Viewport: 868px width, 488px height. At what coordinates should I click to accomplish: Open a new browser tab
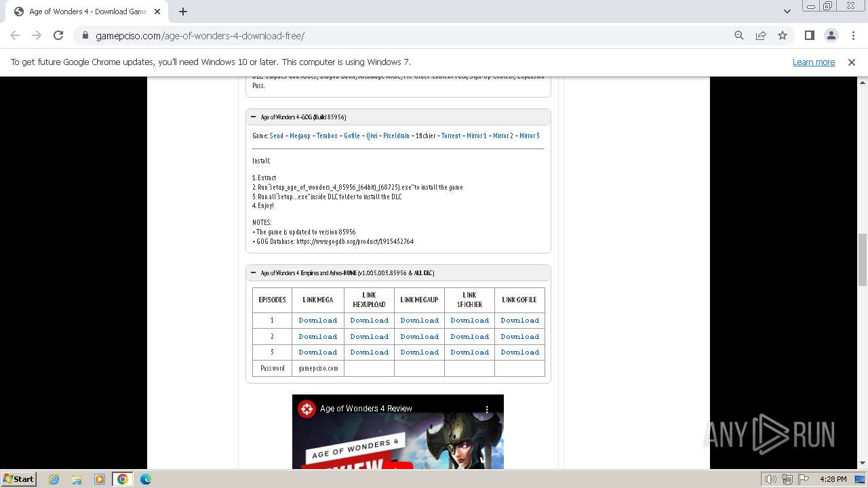click(x=183, y=12)
